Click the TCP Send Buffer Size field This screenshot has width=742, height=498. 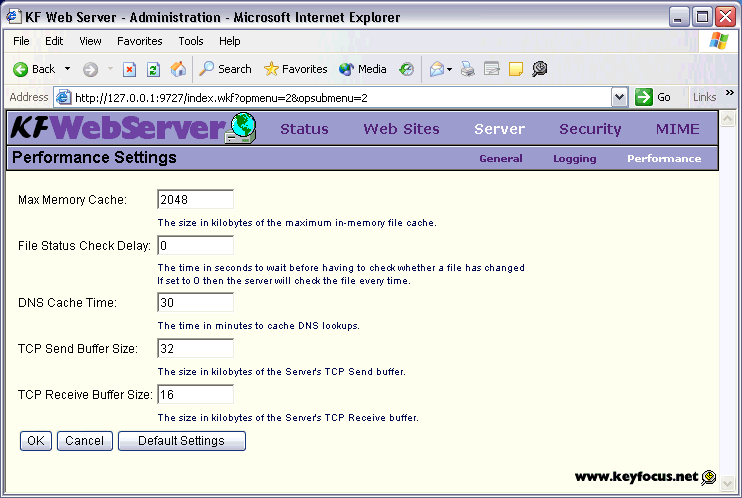[195, 348]
